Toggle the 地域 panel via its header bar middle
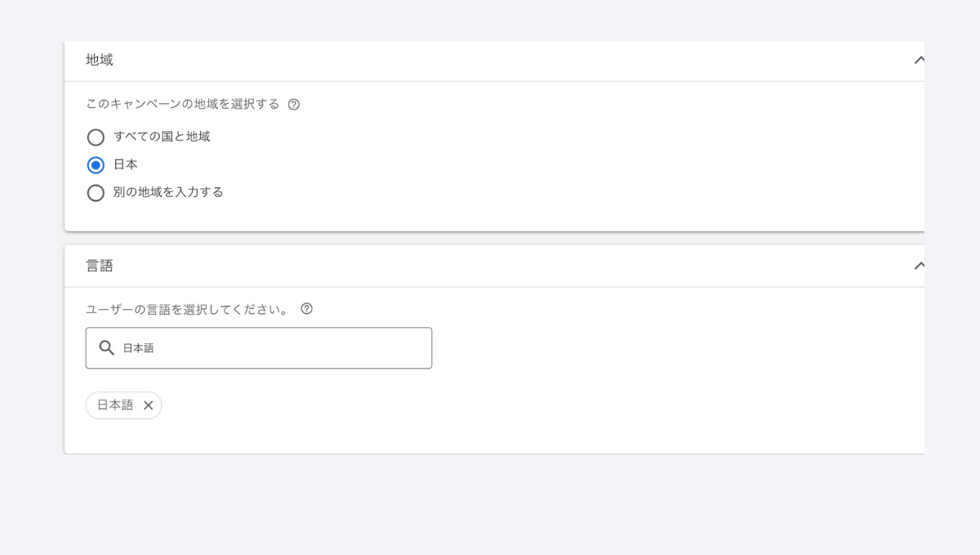This screenshot has width=980, height=555. coord(495,60)
